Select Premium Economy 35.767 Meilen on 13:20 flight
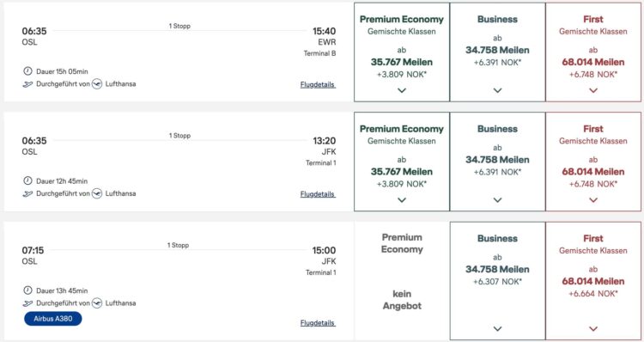 [x=402, y=162]
